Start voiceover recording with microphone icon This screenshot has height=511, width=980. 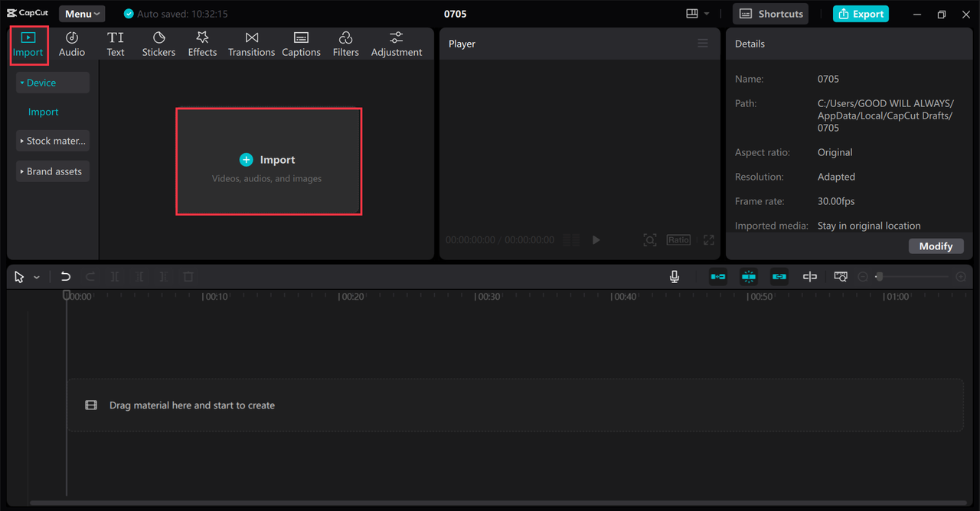(675, 277)
